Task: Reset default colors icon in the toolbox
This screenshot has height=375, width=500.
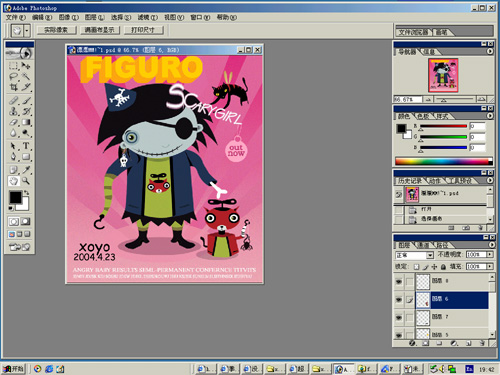Action: 11,209
